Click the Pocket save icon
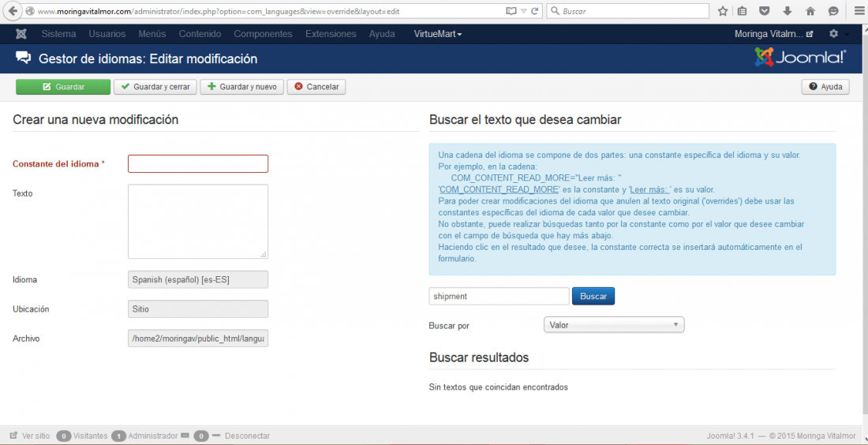 [765, 11]
